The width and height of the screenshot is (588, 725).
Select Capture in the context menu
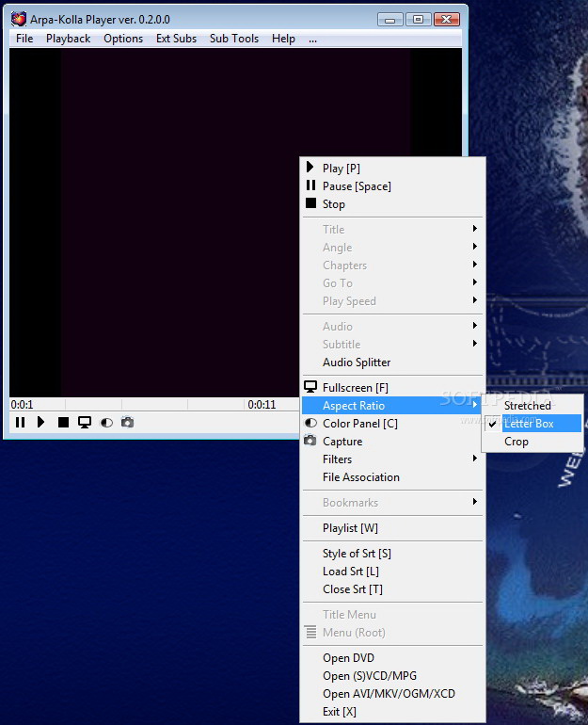[342, 442]
